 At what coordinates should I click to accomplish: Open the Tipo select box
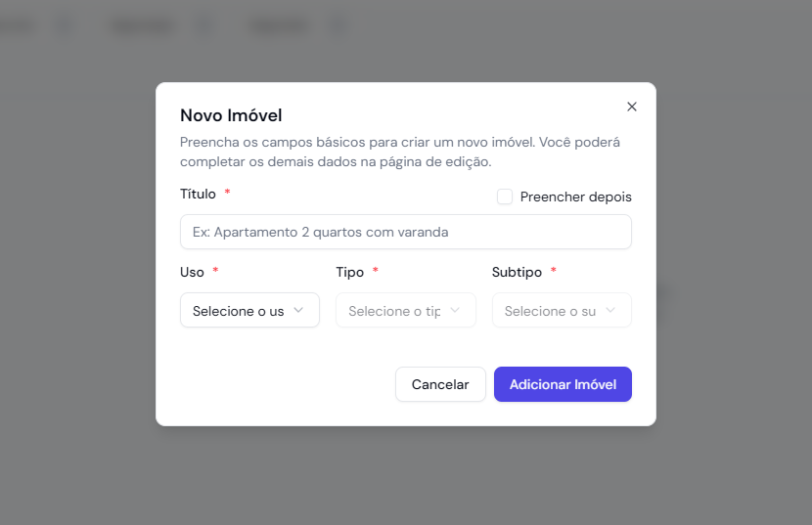[x=405, y=310]
